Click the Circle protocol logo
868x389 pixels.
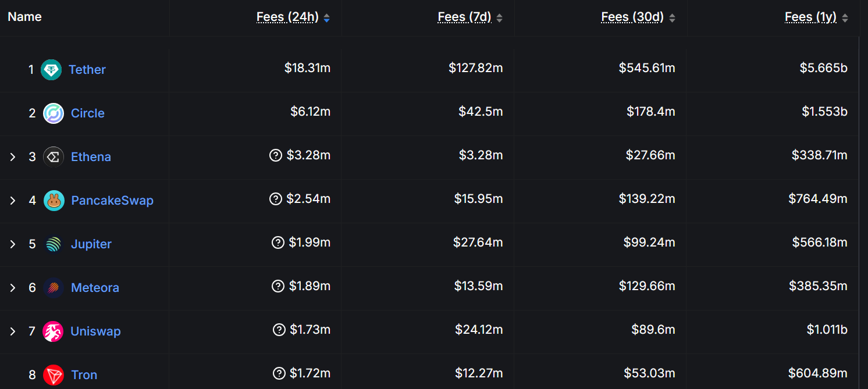click(52, 113)
